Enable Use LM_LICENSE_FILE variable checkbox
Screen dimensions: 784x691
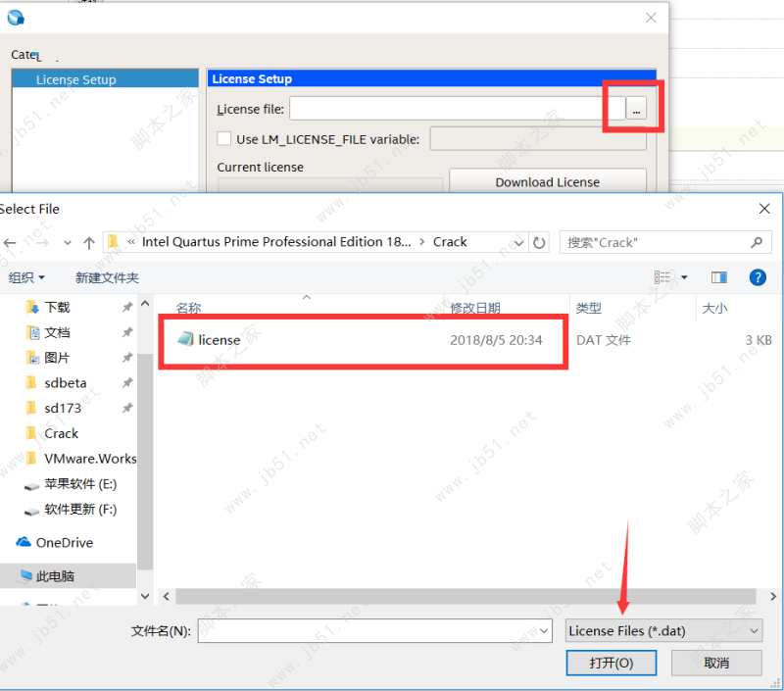point(224,138)
